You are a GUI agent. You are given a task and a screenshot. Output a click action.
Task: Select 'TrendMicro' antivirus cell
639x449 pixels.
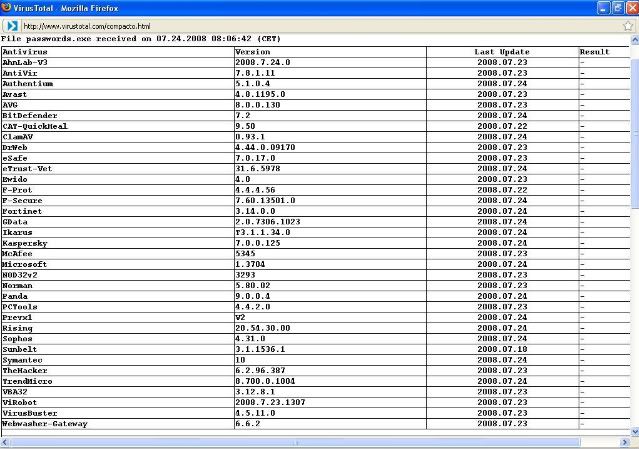tap(118, 381)
